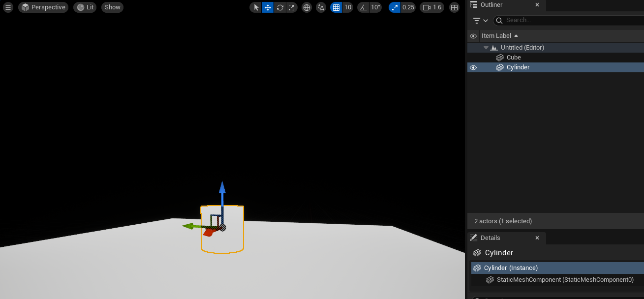Toggle grid snapping on or off

(x=336, y=7)
